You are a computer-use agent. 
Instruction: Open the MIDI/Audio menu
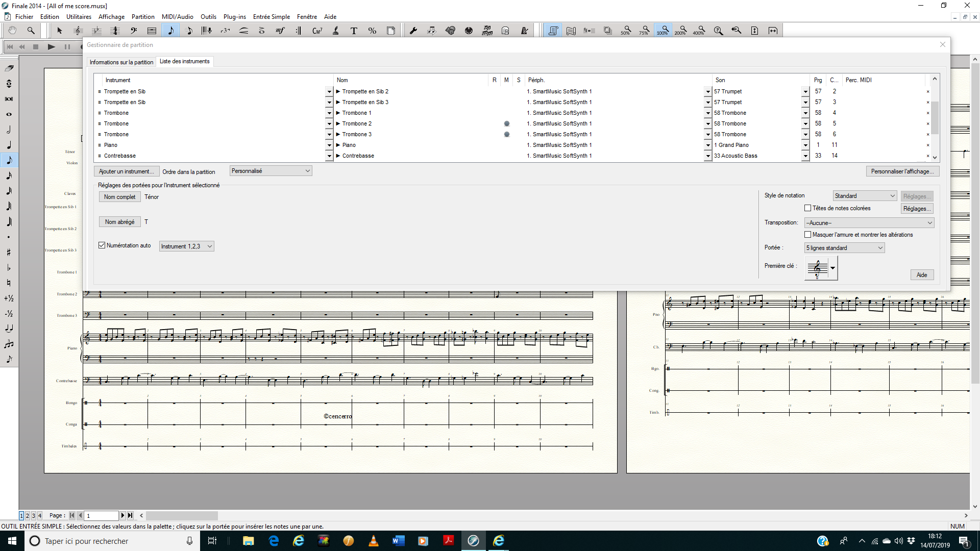(x=177, y=17)
